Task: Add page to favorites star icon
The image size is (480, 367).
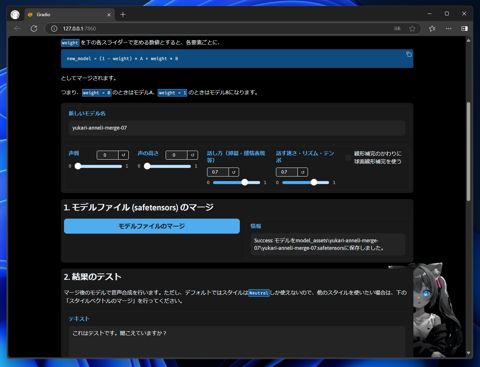Action: point(412,29)
